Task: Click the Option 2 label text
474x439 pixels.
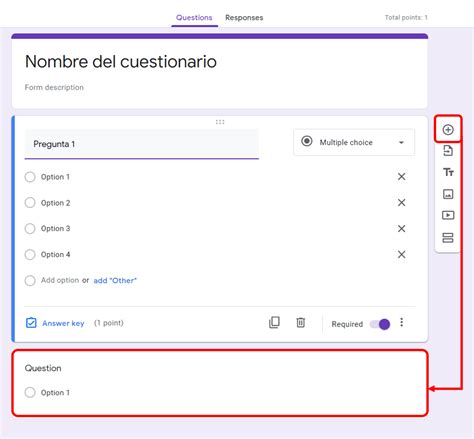Action: click(x=55, y=203)
